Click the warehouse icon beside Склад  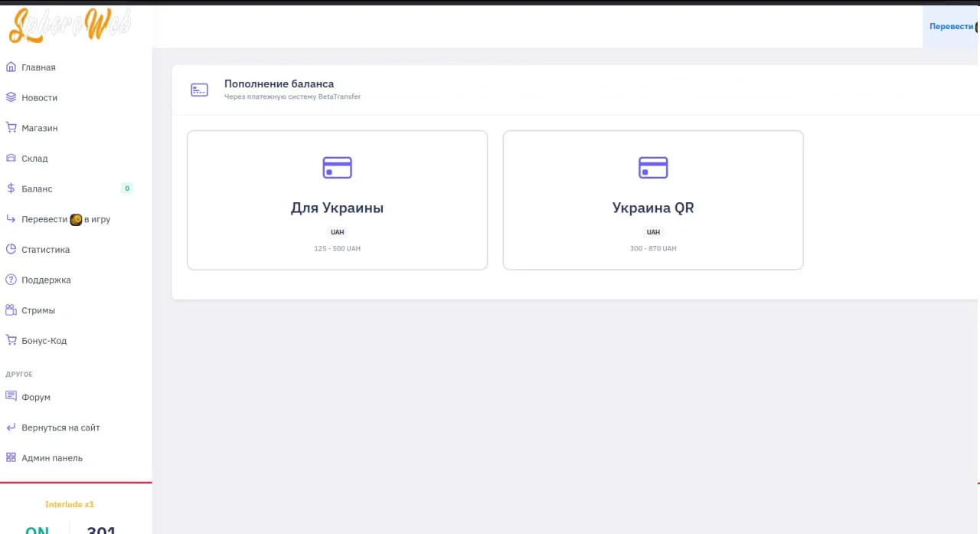click(x=11, y=159)
